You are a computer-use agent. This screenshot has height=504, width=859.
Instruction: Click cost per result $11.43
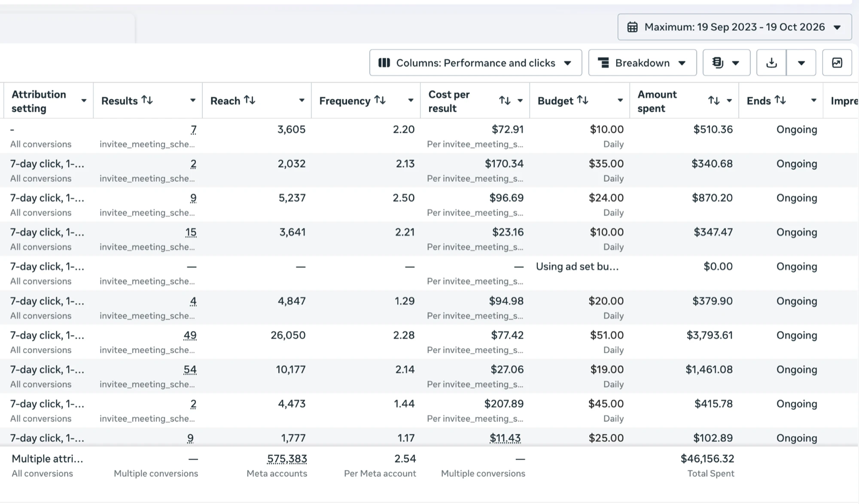505,438
